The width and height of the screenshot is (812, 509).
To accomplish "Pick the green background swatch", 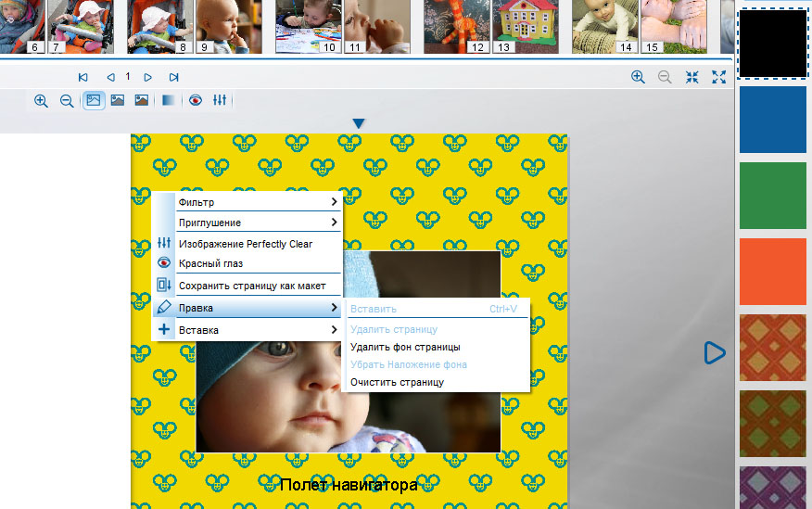I will tap(773, 196).
